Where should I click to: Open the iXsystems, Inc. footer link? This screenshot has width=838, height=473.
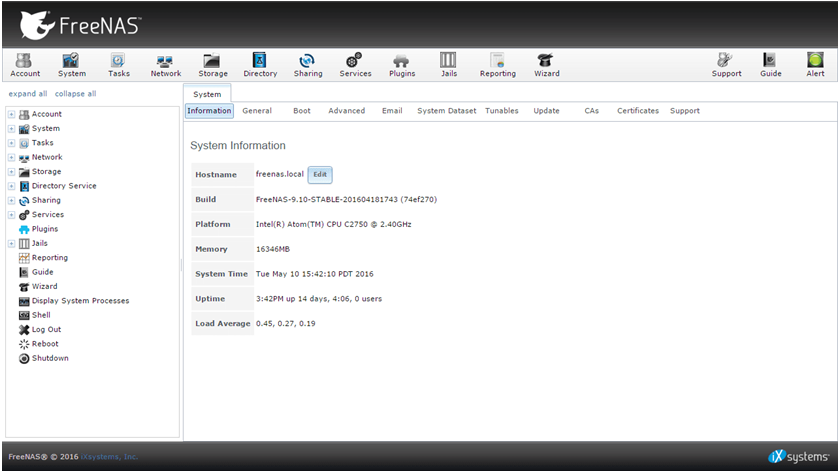click(x=109, y=456)
